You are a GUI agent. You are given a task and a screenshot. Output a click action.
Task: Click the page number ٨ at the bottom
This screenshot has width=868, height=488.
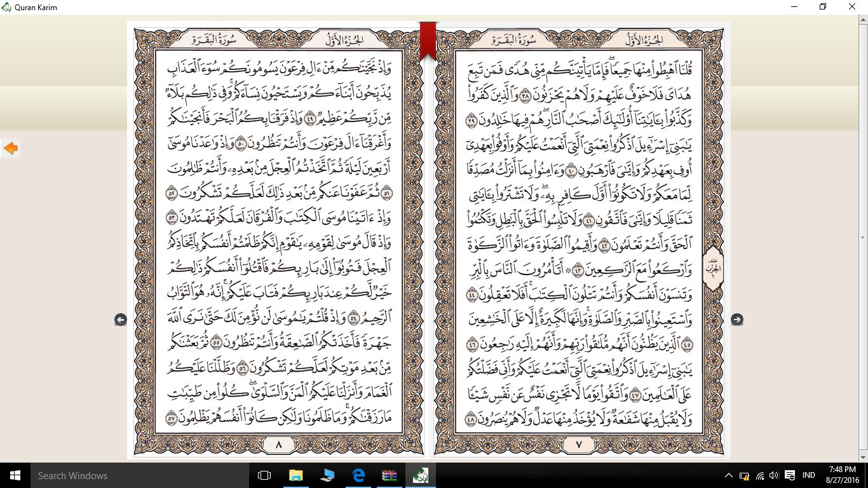click(x=279, y=445)
